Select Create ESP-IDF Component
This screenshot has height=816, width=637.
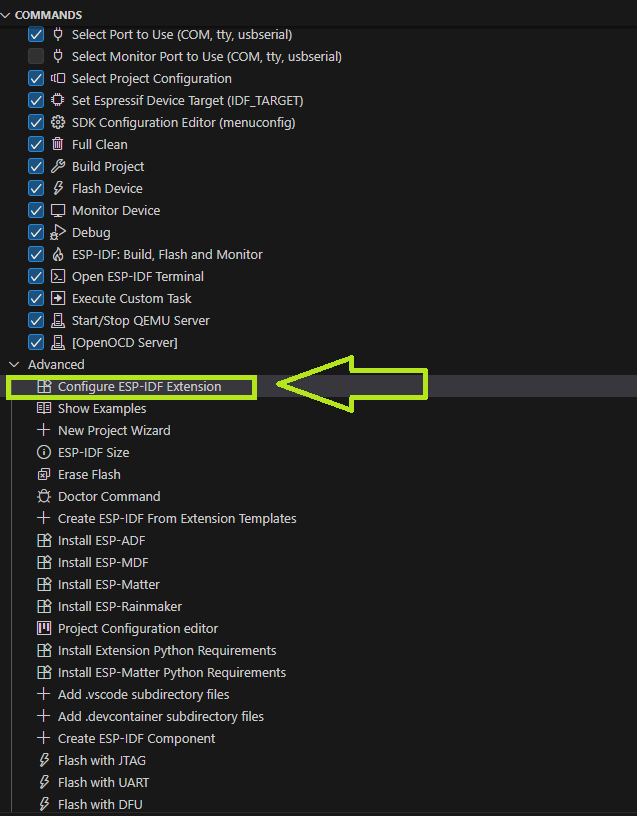coord(136,738)
